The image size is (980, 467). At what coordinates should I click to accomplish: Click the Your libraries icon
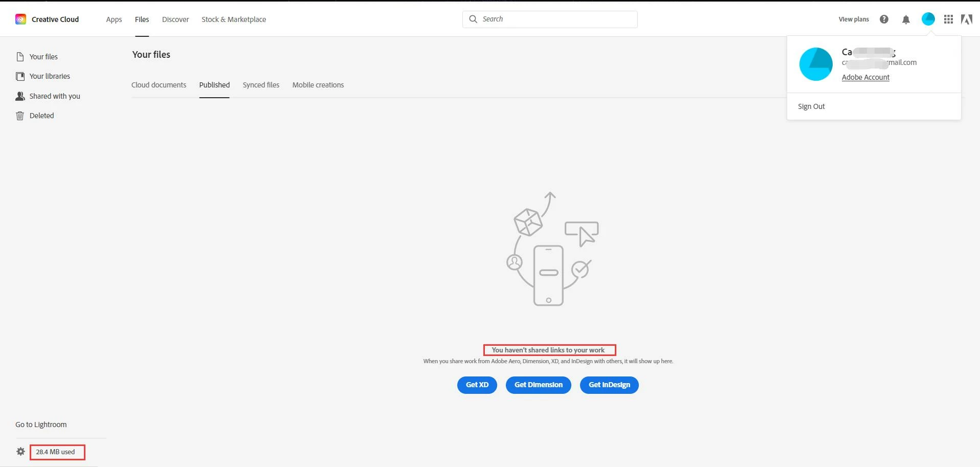(20, 76)
